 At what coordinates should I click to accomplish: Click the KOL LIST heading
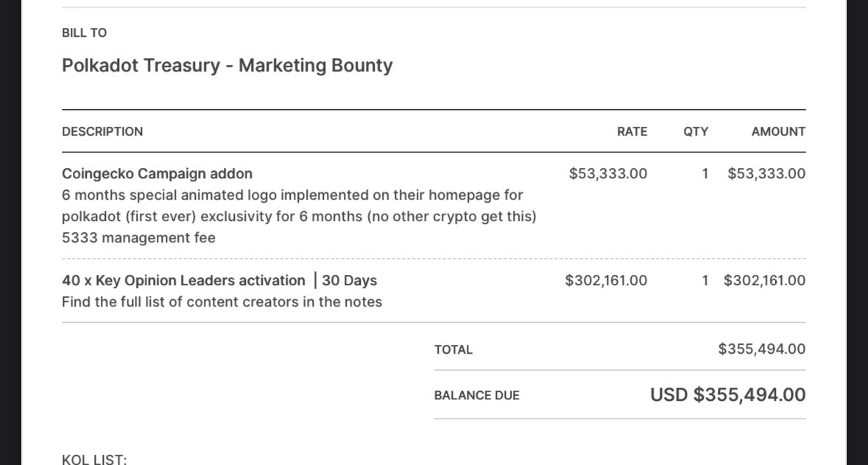coord(94,460)
